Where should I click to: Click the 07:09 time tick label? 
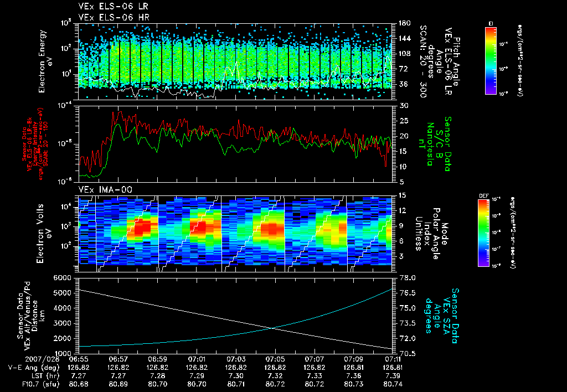tap(354, 359)
